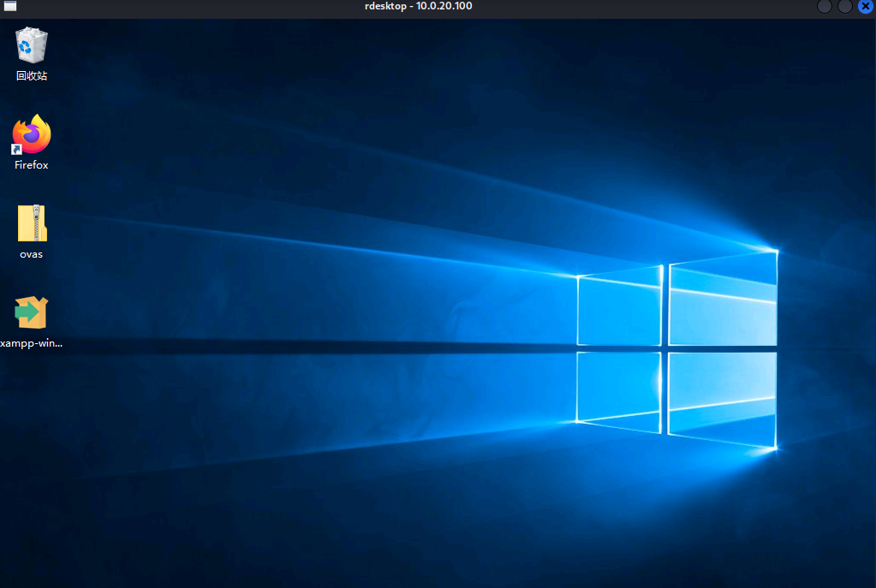
Task: Close the rdesktop window with blue X
Action: point(866,6)
